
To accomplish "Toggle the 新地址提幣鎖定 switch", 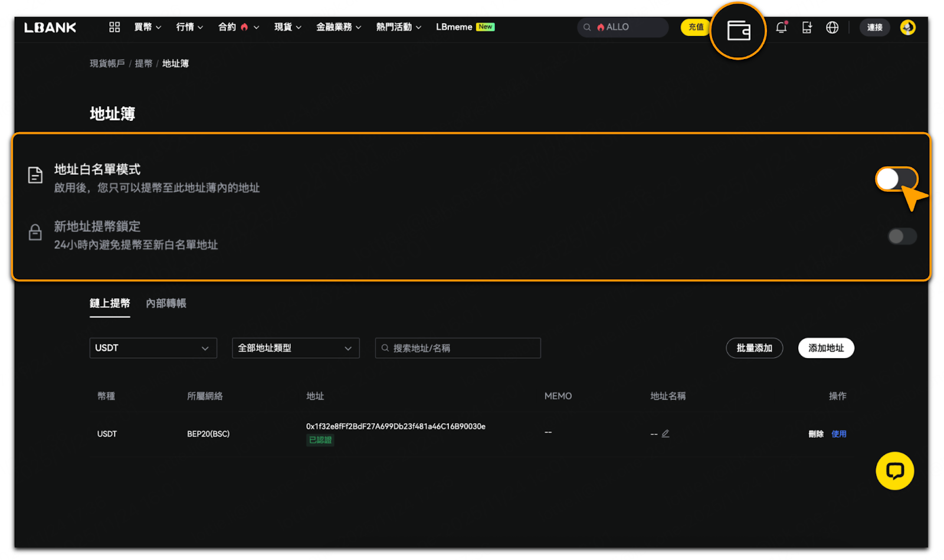I will tap(902, 237).
